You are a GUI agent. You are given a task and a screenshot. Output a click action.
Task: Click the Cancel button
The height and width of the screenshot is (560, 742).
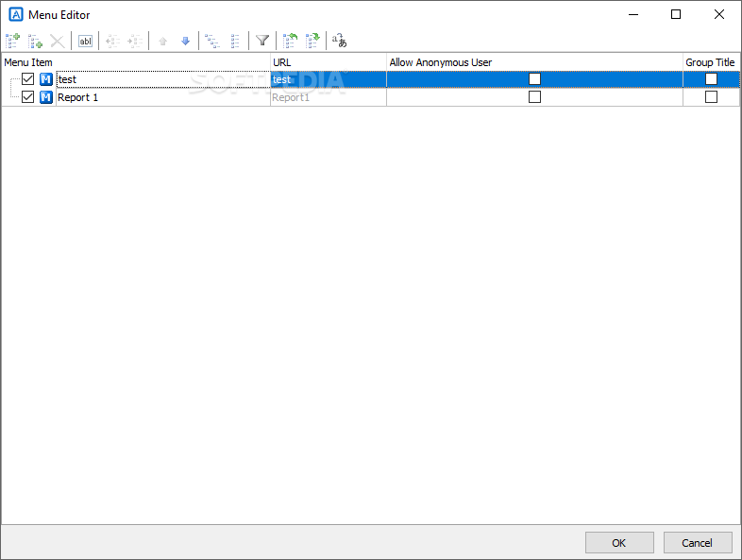pyautogui.click(x=698, y=542)
